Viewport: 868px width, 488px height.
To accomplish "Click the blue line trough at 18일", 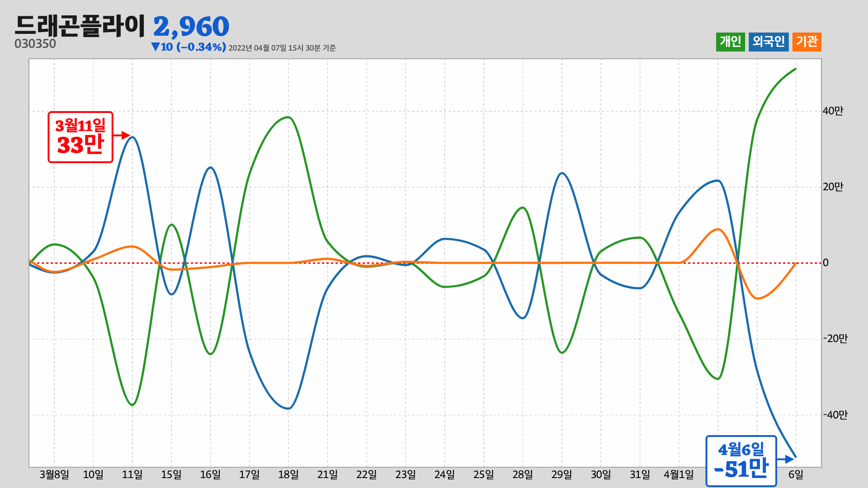I will (x=288, y=408).
